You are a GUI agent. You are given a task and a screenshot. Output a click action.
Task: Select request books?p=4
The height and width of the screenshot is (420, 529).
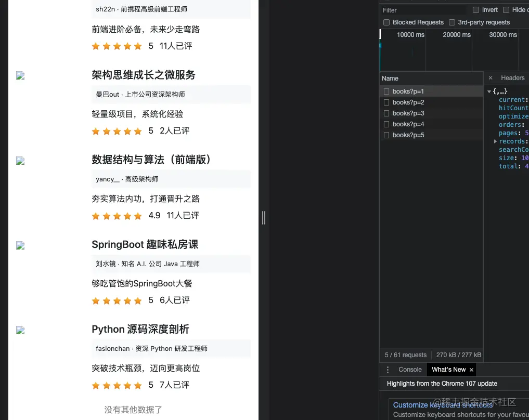click(x=431, y=124)
